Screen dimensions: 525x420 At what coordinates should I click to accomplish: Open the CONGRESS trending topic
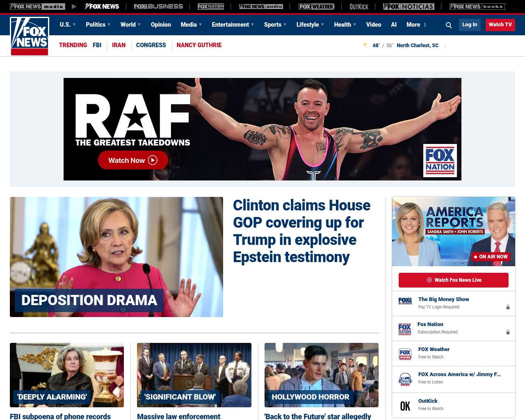(x=151, y=45)
